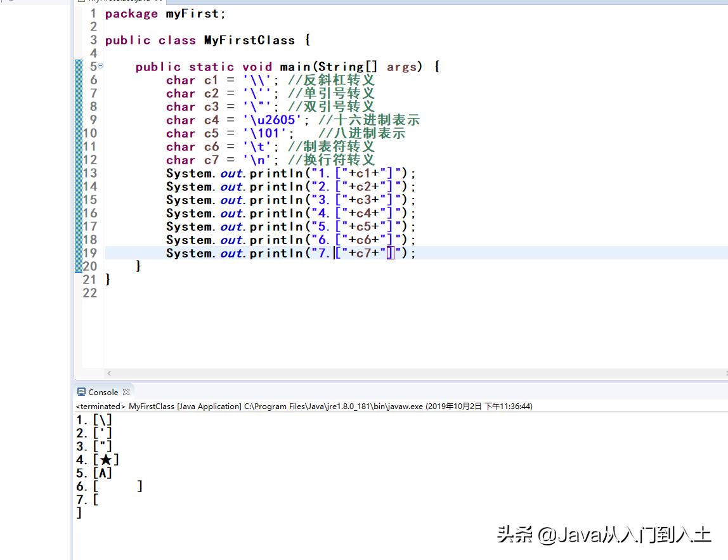Click the closing brace on line 21
The height and width of the screenshot is (560, 728).
[x=108, y=280]
